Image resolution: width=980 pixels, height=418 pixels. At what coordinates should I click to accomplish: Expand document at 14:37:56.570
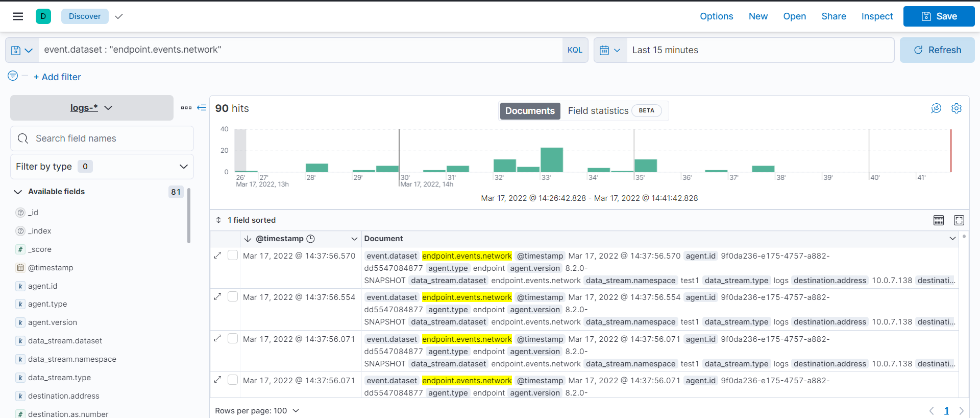click(x=218, y=255)
